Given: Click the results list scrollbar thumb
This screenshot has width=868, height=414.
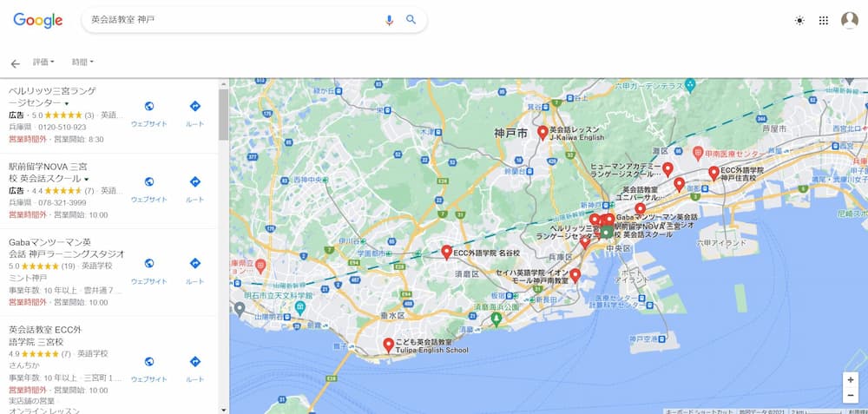Looking at the screenshot, I should pyautogui.click(x=223, y=114).
